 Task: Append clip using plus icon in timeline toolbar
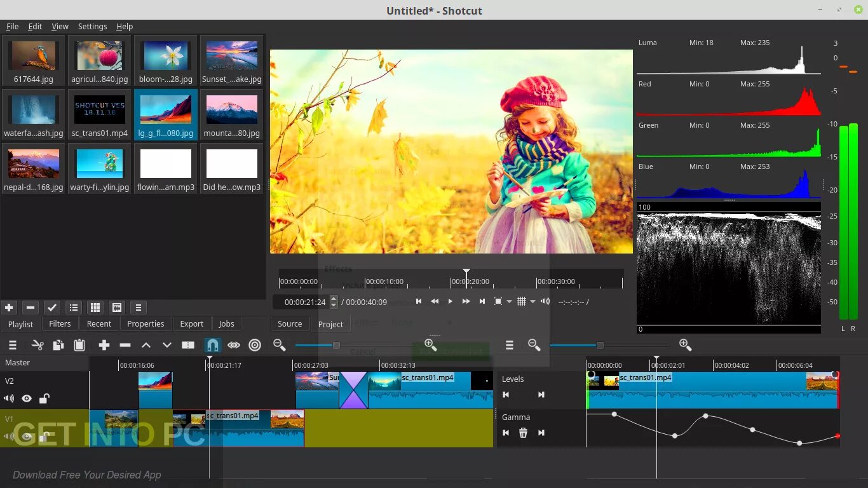pyautogui.click(x=104, y=345)
